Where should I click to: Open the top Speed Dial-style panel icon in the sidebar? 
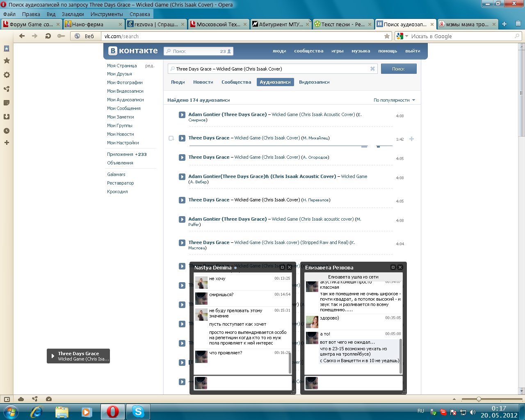coord(7,48)
